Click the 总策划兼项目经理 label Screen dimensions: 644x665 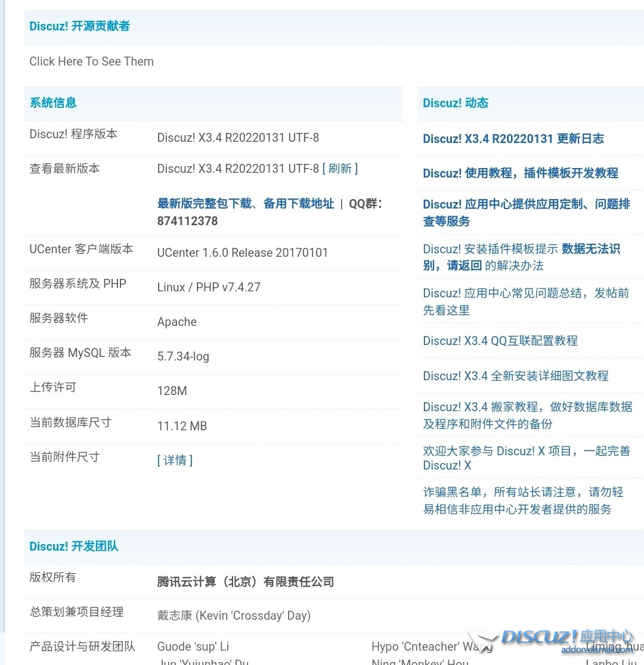pos(76,611)
